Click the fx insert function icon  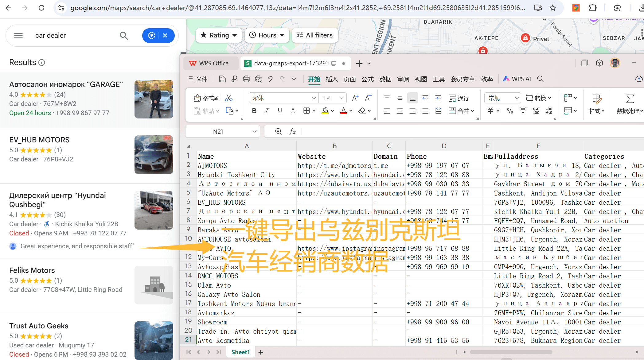[292, 132]
